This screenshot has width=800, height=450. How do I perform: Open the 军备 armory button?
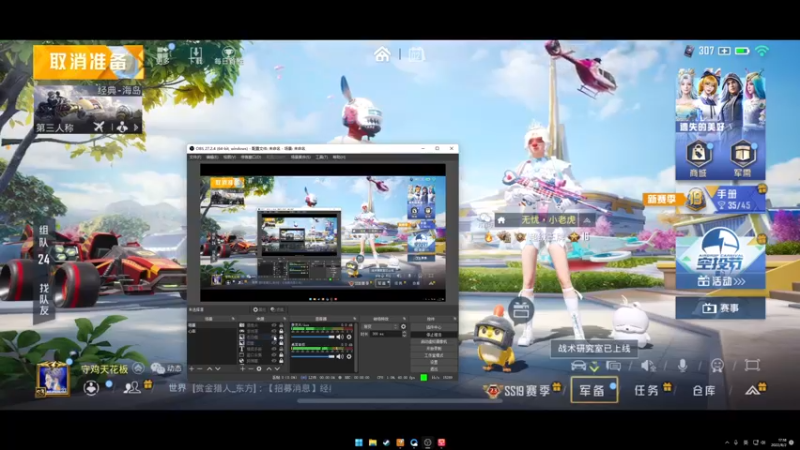click(594, 390)
